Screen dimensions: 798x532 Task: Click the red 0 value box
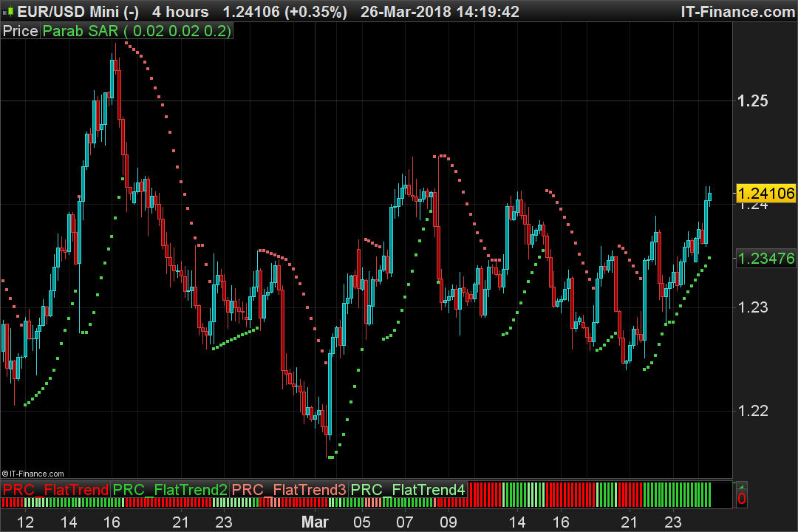(742, 499)
